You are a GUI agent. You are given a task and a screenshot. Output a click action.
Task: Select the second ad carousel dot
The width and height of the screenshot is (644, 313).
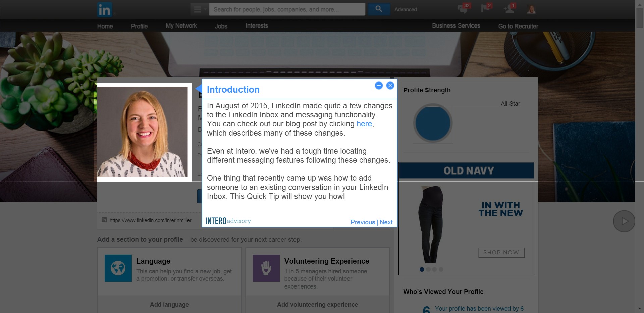pyautogui.click(x=428, y=269)
